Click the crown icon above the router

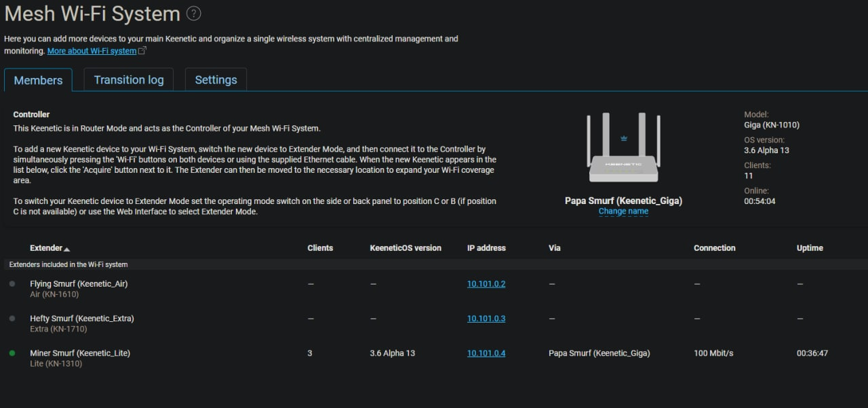[624, 138]
